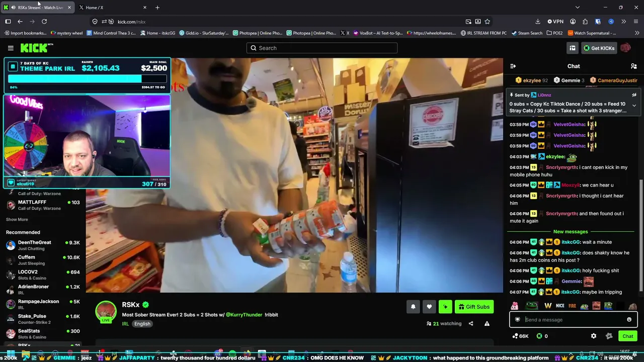
Task: Open the chat users list icon
Action: (x=634, y=66)
